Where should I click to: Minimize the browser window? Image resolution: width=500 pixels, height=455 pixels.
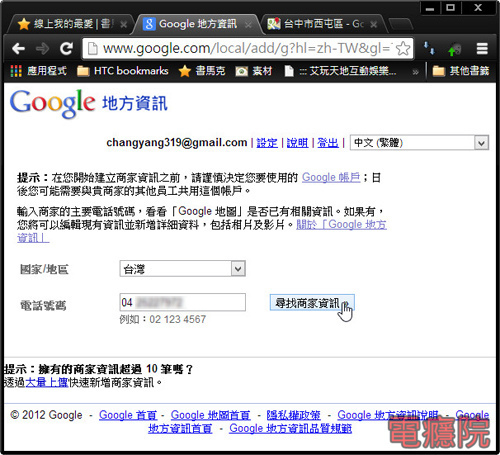pos(430,8)
